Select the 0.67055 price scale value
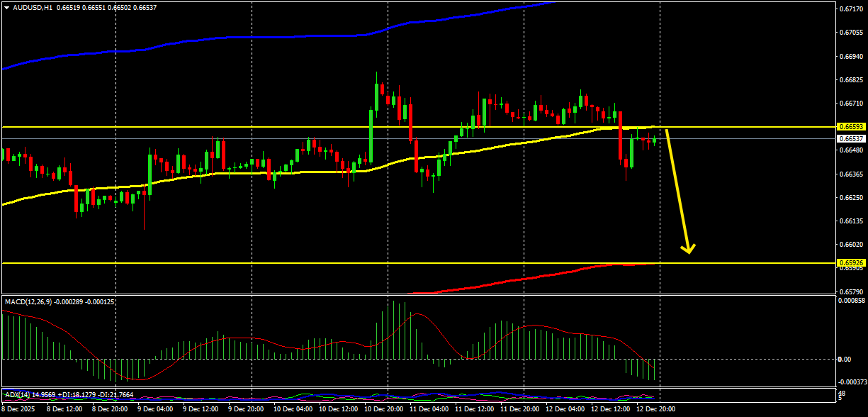This screenshot has width=868, height=417. point(850,33)
